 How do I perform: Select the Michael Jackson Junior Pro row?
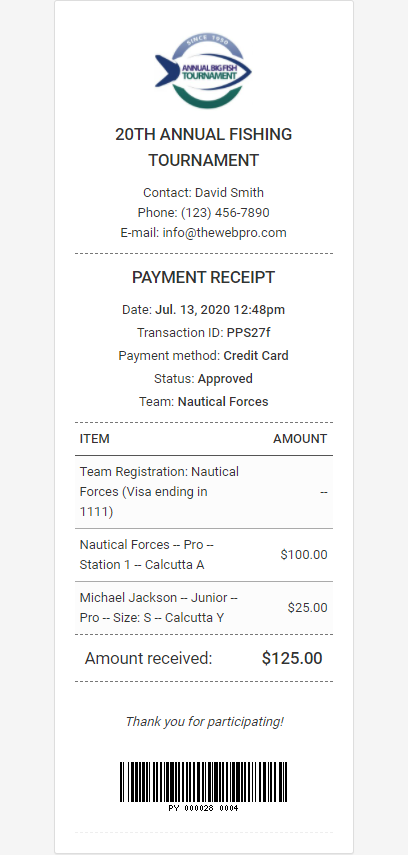203,608
